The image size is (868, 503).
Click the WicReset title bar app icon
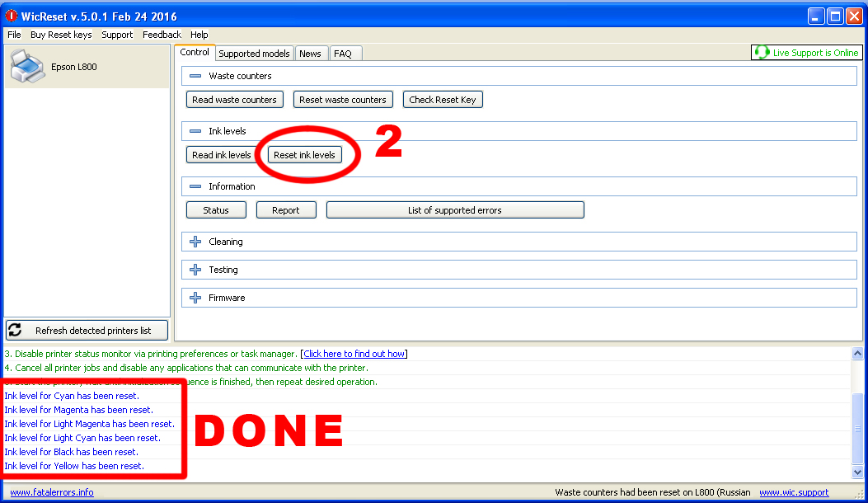(11, 16)
